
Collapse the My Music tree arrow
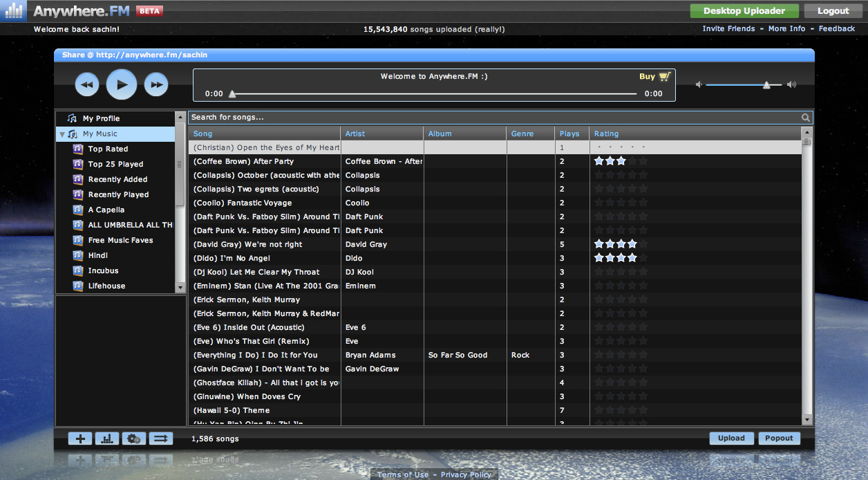[x=62, y=134]
